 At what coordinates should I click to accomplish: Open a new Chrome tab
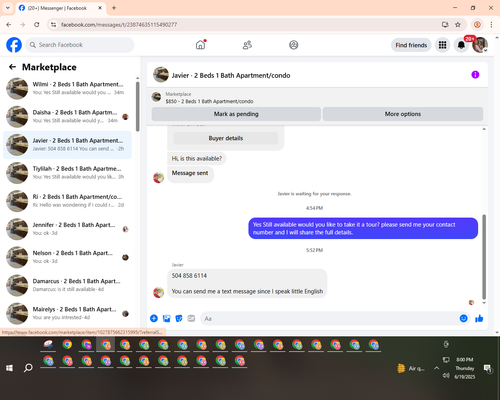point(114,8)
